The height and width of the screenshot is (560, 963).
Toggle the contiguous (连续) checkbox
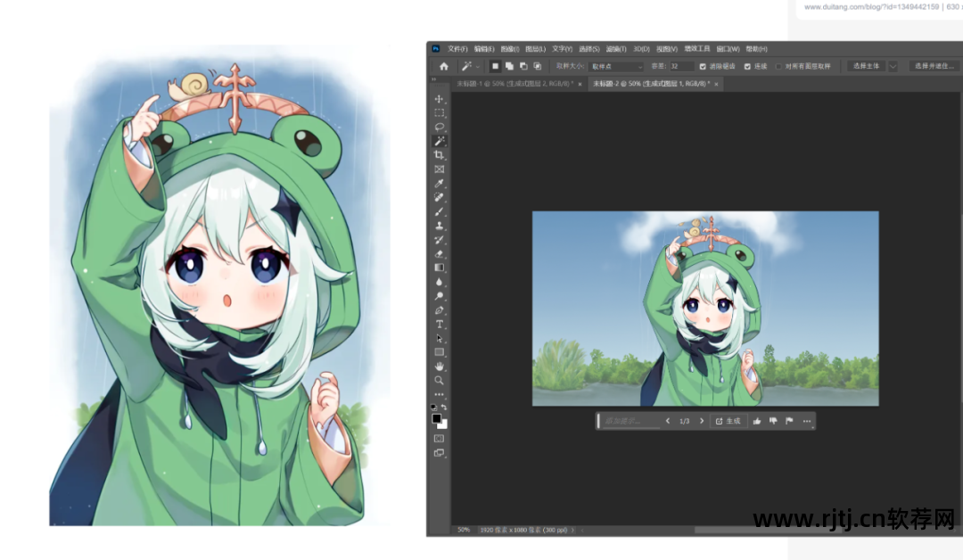click(747, 66)
